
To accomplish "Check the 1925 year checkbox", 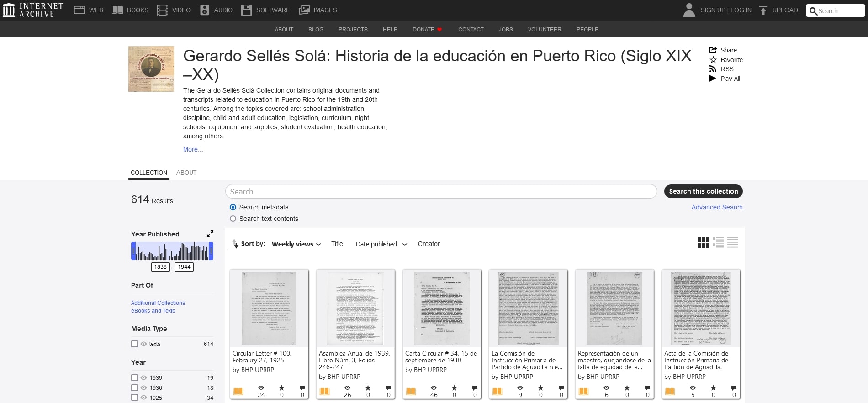I will point(134,398).
